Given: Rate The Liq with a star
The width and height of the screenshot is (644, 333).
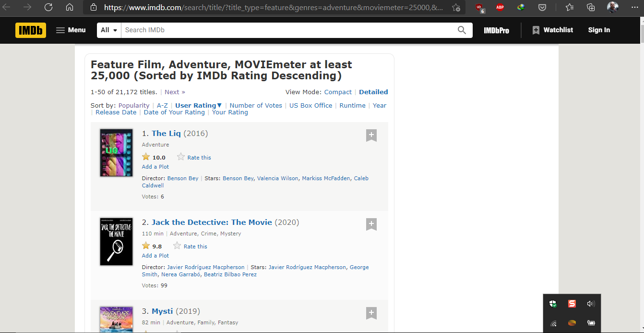Looking at the screenshot, I should pyautogui.click(x=181, y=157).
